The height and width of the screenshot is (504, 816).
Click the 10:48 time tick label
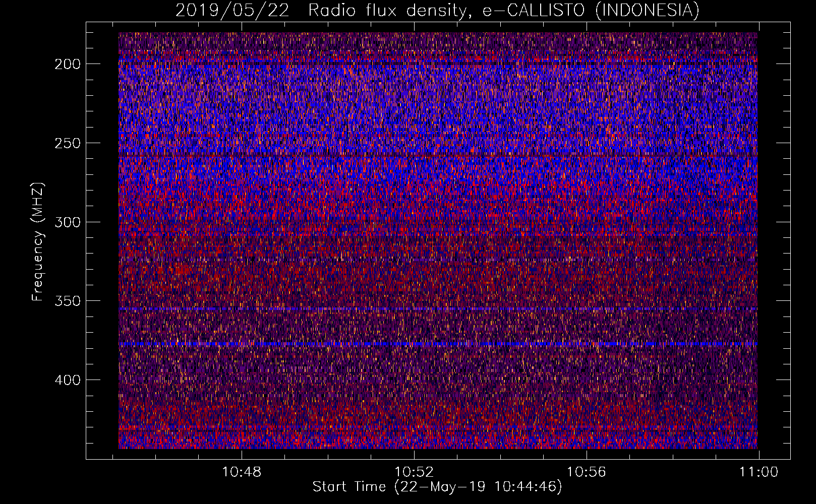pos(242,472)
